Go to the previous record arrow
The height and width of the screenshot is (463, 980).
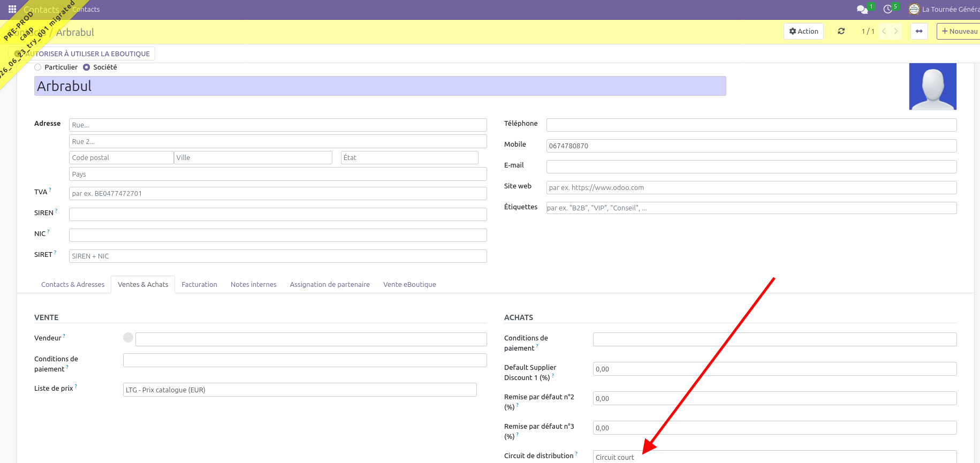pyautogui.click(x=884, y=31)
